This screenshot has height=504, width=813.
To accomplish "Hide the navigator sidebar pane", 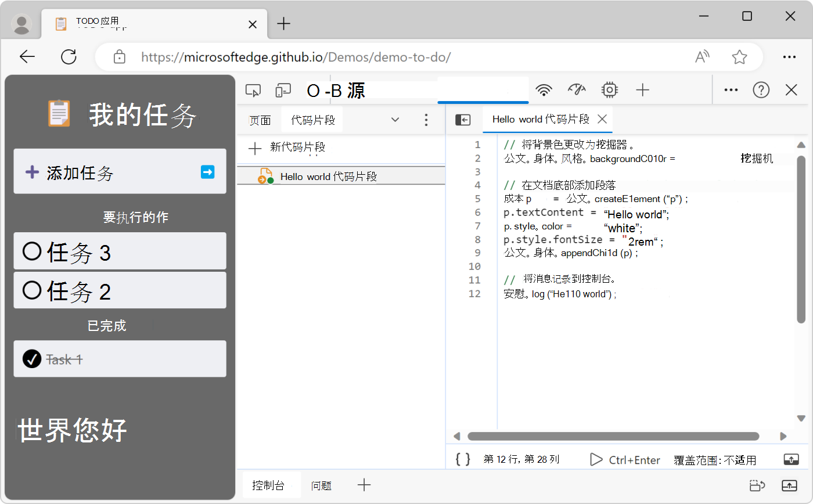I will (463, 120).
